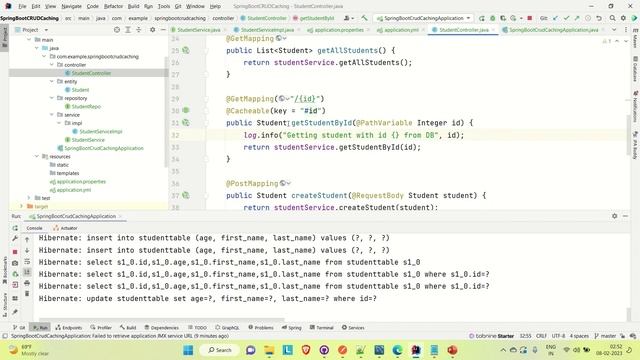The height and width of the screenshot is (360, 640).
Task: Collapse the resources folder in project tree
Action: coord(37,156)
